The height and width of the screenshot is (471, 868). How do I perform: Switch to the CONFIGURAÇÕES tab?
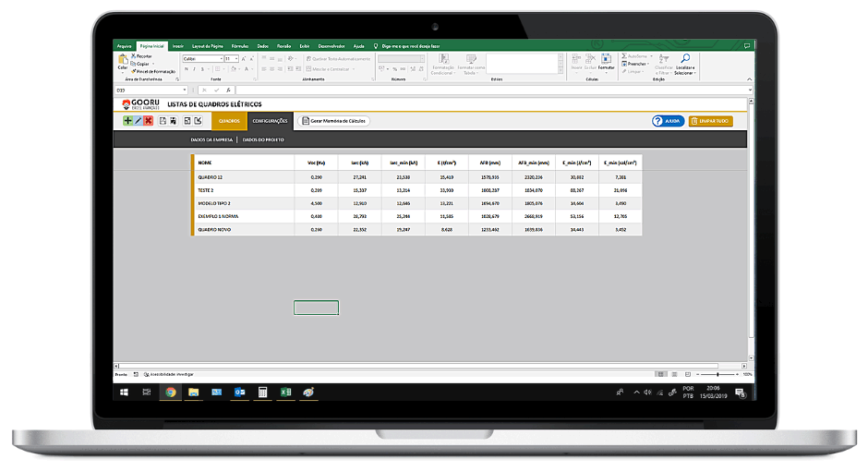pyautogui.click(x=270, y=121)
